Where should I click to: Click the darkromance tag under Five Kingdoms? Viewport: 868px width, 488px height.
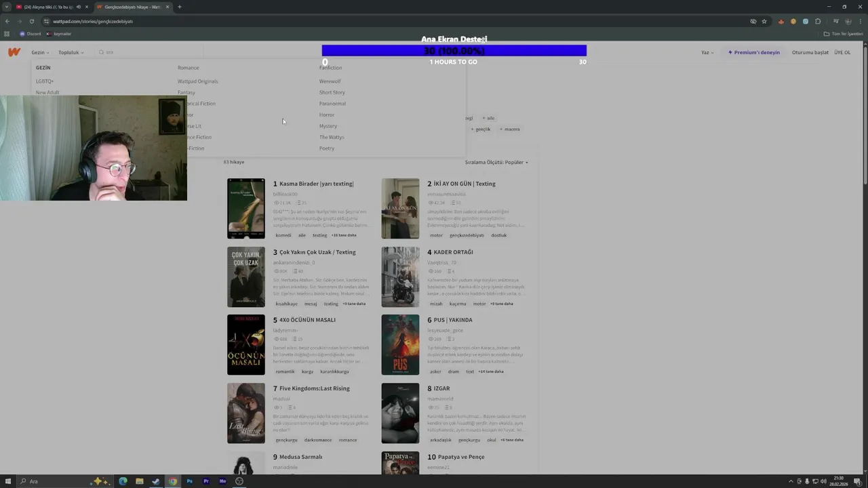click(318, 440)
